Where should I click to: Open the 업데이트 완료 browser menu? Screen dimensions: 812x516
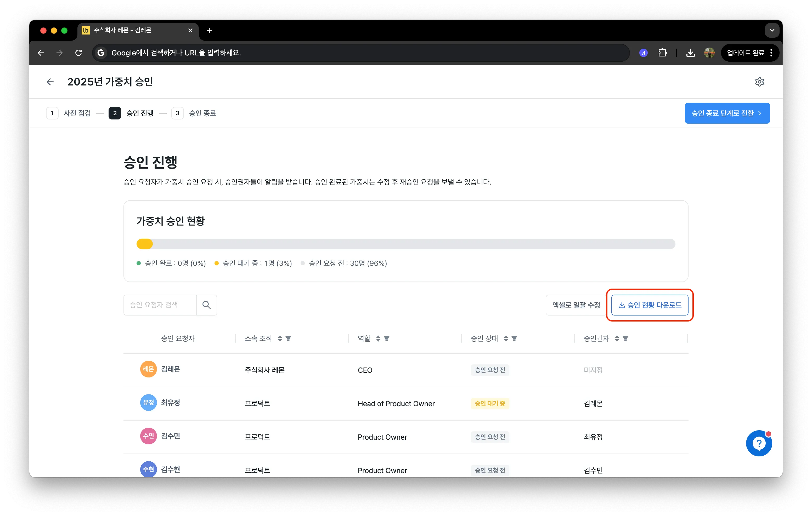pos(750,53)
